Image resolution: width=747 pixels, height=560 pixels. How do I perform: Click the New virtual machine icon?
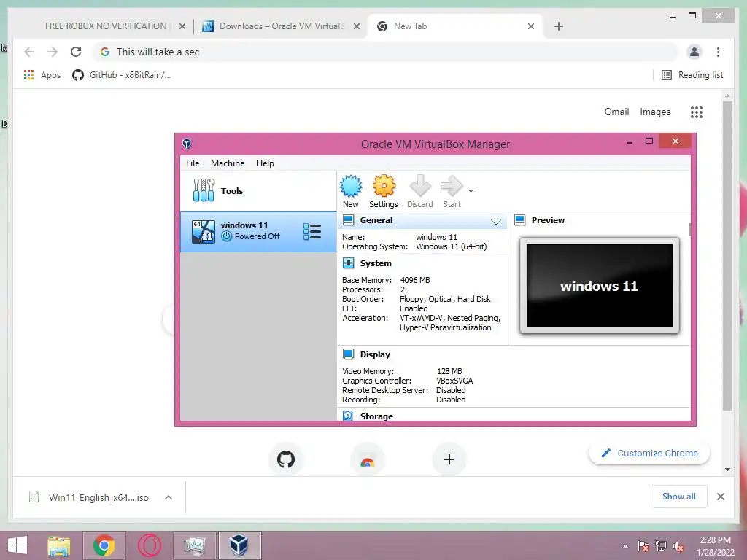point(351,186)
